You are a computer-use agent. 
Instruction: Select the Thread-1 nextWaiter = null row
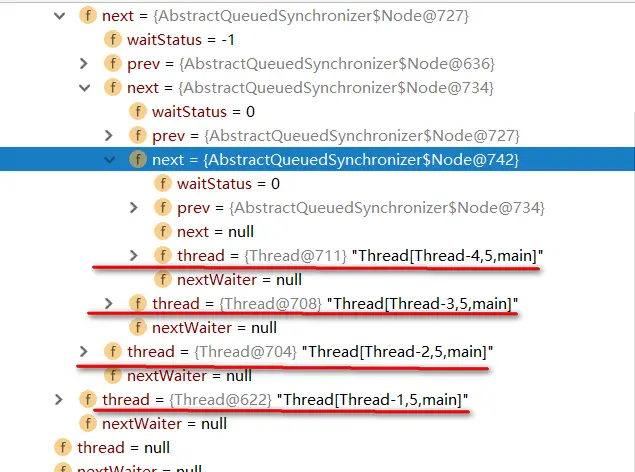click(x=318, y=424)
